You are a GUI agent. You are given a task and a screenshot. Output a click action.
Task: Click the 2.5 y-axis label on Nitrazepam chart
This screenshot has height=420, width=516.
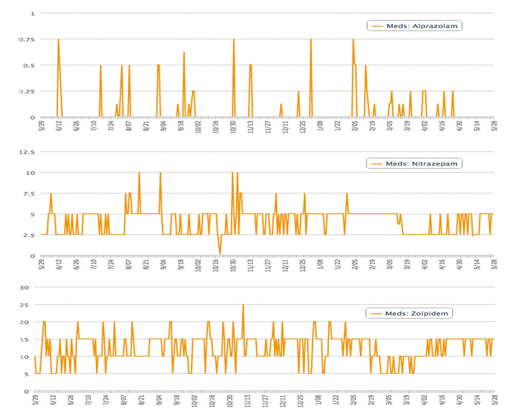click(29, 235)
